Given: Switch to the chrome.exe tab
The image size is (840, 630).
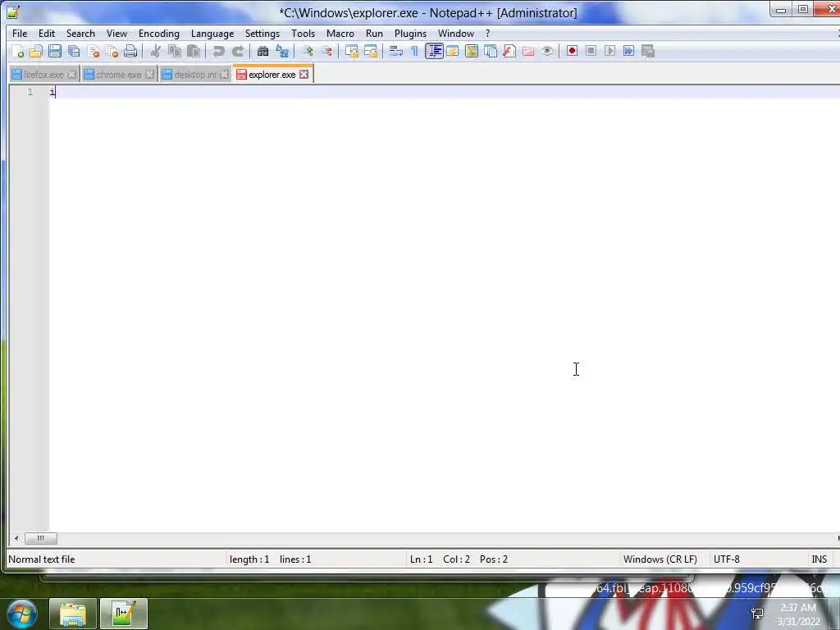Looking at the screenshot, I should point(119,75).
